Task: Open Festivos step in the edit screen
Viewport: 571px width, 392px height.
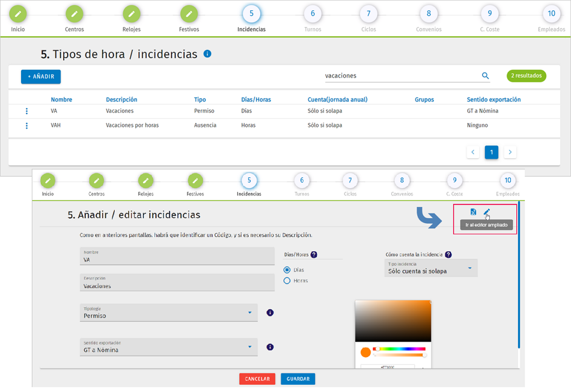Action: 195,181
